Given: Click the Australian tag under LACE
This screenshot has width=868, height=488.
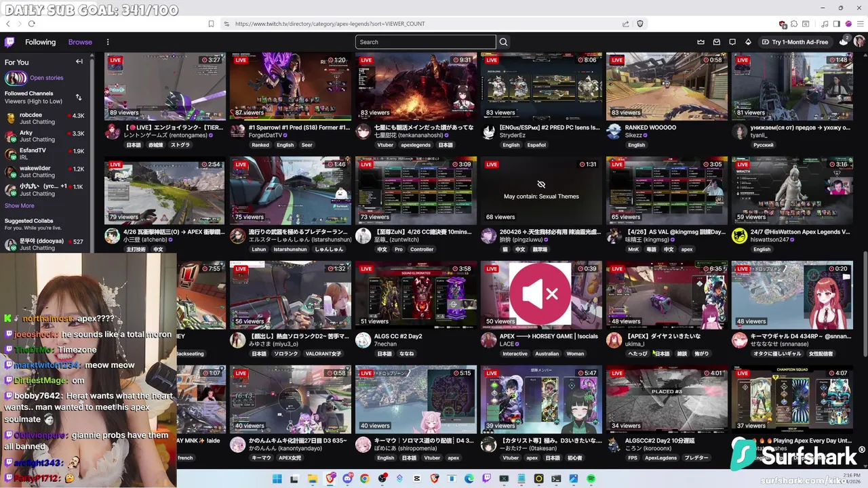Looking at the screenshot, I should tap(547, 354).
